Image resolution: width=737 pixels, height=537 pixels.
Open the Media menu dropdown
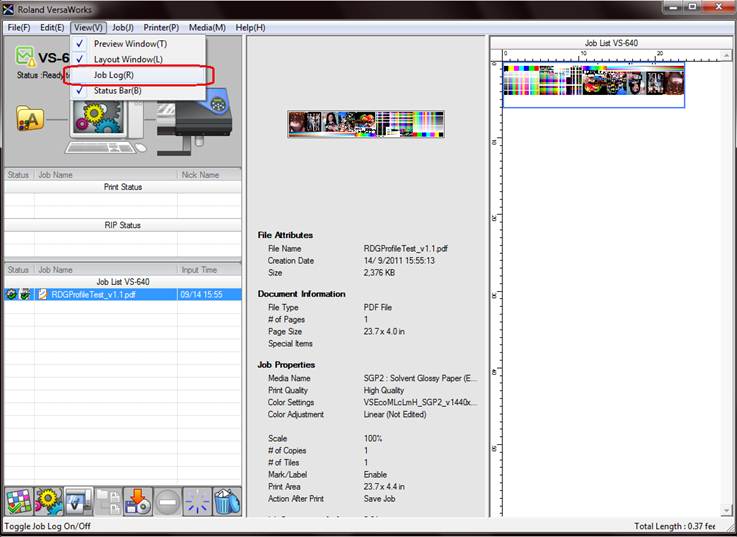[206, 28]
